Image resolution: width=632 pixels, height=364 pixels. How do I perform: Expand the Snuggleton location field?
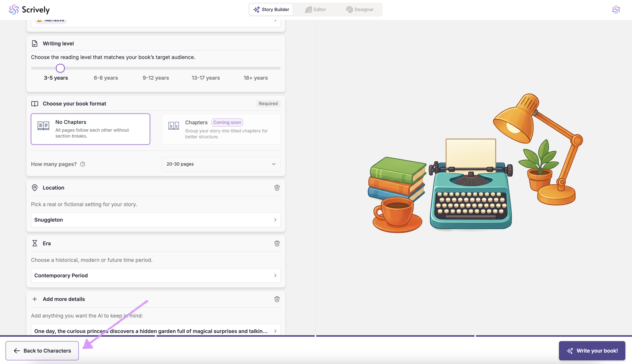[x=156, y=220]
